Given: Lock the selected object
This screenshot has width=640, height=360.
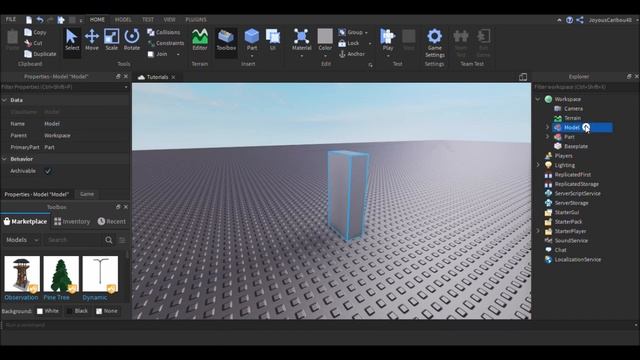Looking at the screenshot, I should [349, 43].
